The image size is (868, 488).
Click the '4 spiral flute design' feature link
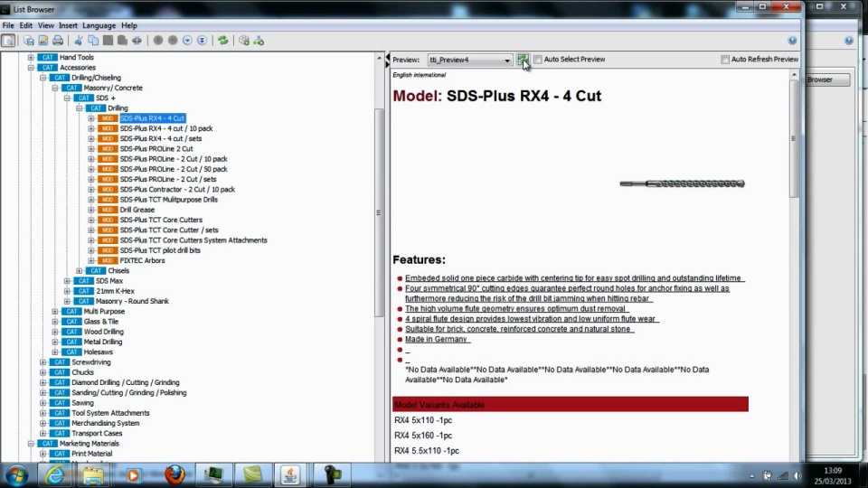coord(531,319)
